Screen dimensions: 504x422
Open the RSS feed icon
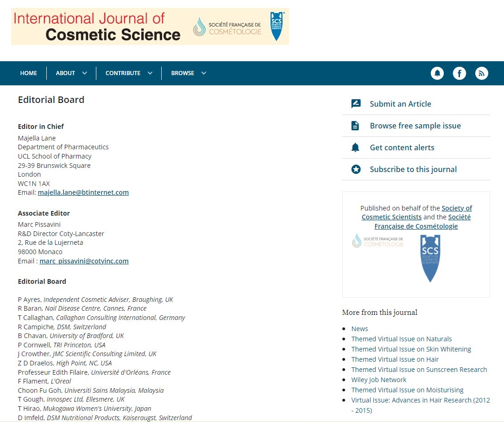coord(481,73)
